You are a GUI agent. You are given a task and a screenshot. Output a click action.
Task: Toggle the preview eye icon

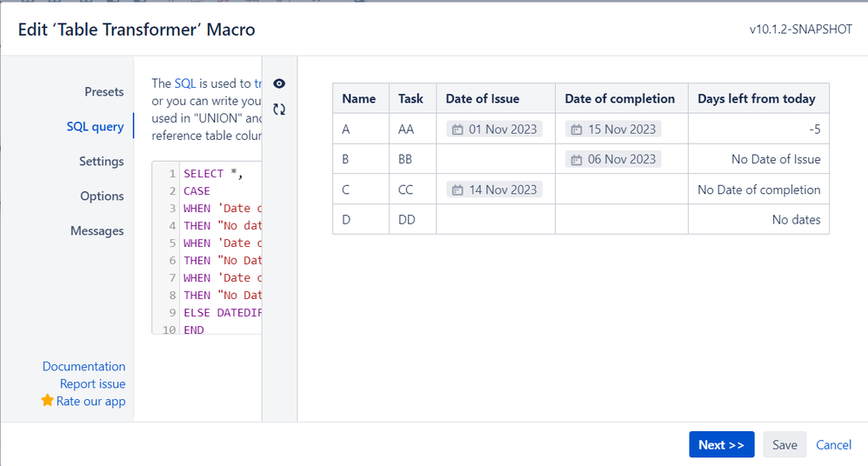click(x=279, y=83)
